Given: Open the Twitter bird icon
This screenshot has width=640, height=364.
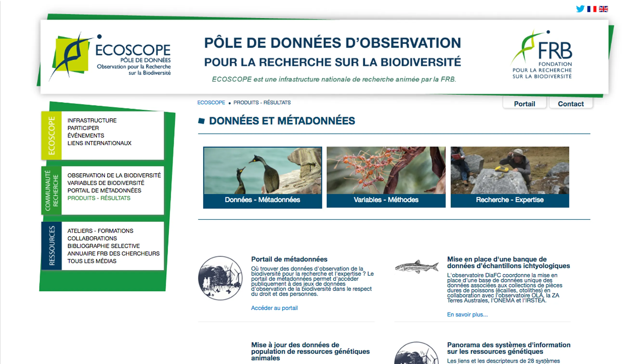Looking at the screenshot, I should click(580, 9).
